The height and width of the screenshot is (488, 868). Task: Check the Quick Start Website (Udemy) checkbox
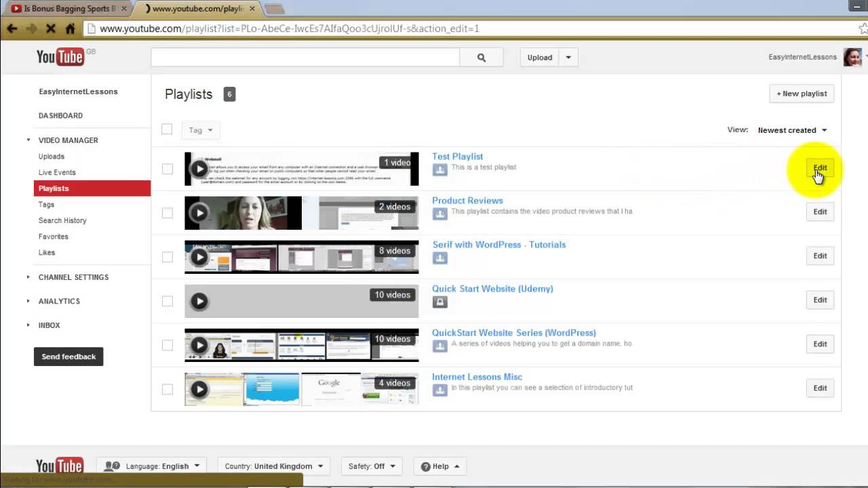(x=167, y=301)
